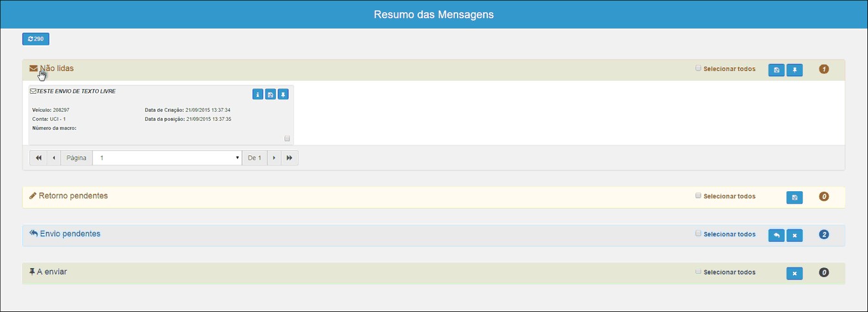
Task: Click save icon in Não lidas header
Action: [x=777, y=70]
